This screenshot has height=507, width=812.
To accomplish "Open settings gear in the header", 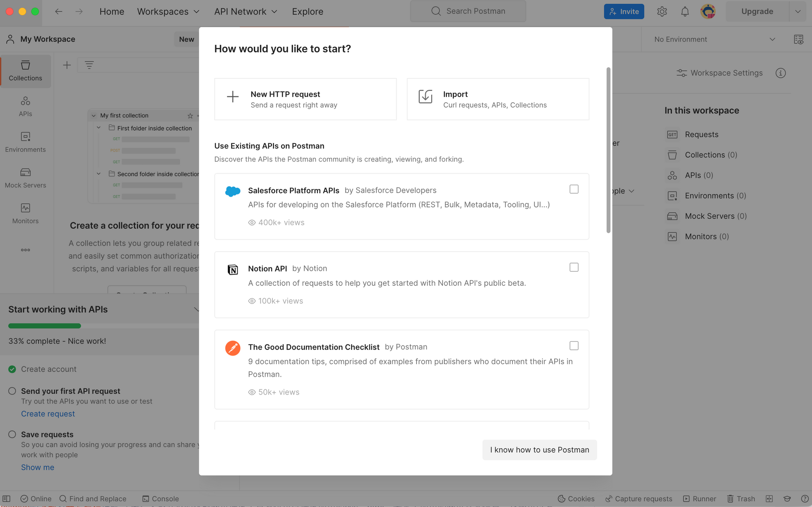I will (662, 11).
